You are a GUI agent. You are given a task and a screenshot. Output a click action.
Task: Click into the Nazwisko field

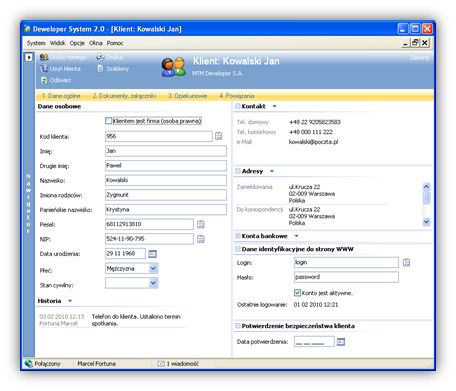coord(166,180)
